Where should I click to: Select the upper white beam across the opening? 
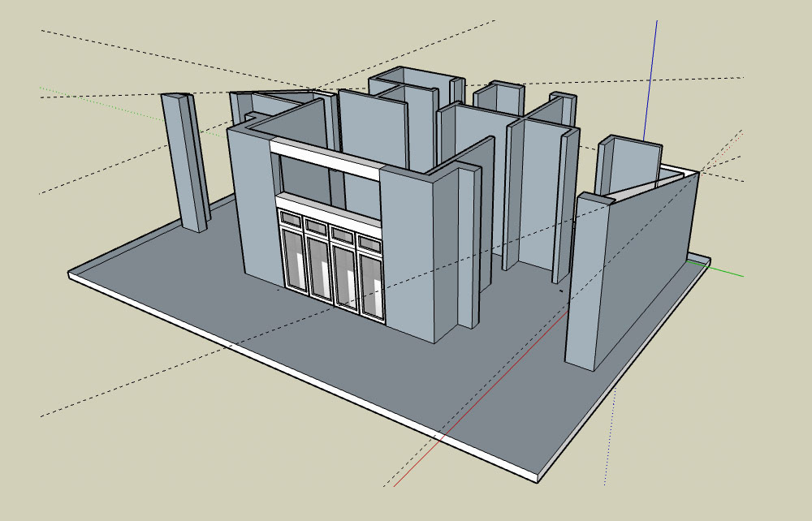point(327,159)
